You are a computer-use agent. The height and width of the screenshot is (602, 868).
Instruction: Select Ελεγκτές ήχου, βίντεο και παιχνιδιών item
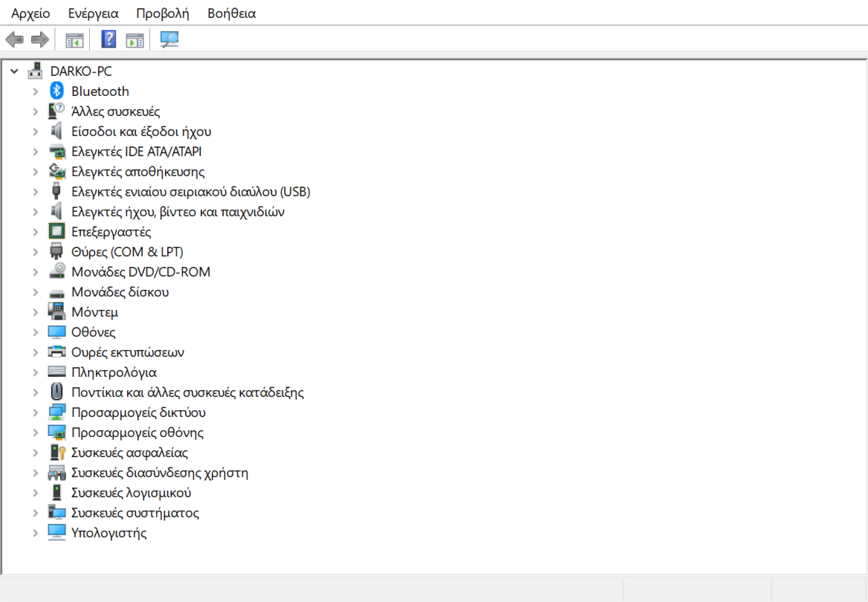pos(178,212)
